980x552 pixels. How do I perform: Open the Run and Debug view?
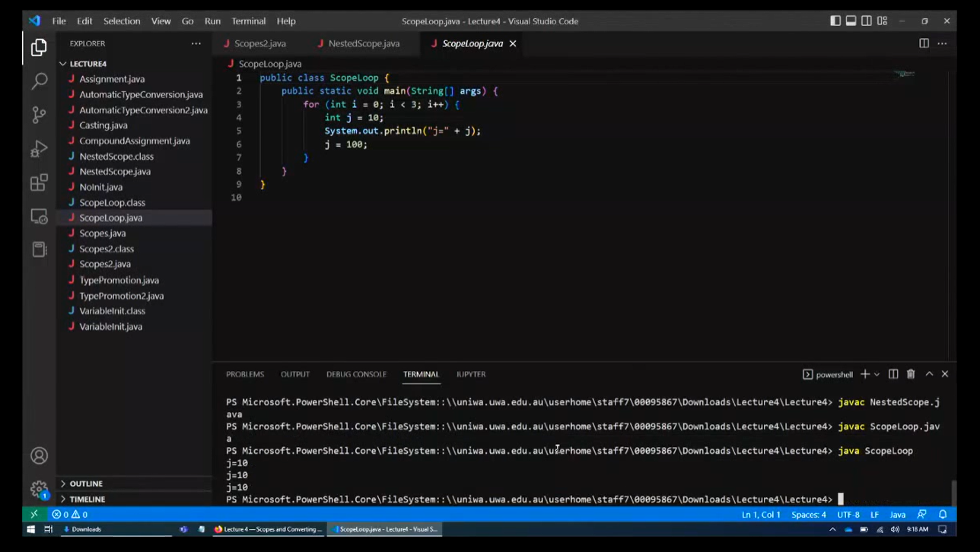(x=39, y=149)
